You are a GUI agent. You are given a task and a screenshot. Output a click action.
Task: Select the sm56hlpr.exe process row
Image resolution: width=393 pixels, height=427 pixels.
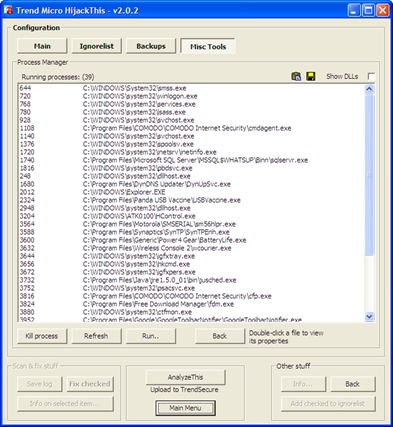(x=192, y=224)
